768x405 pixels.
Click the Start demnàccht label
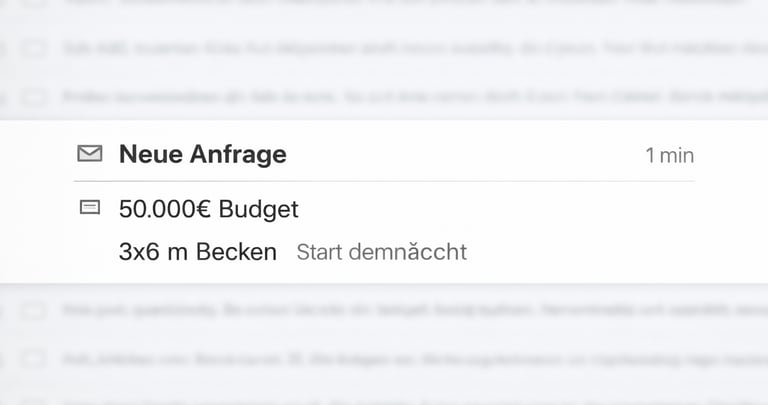pos(381,252)
